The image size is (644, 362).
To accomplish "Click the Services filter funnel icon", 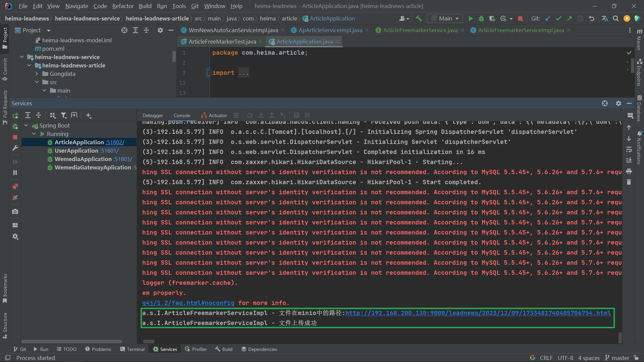I will (63, 115).
